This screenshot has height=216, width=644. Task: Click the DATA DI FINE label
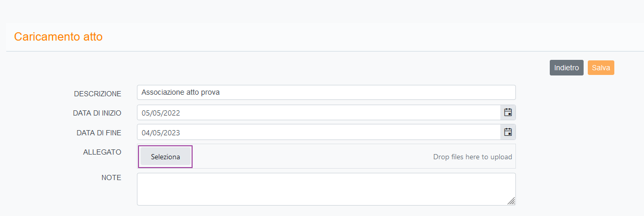tap(98, 133)
